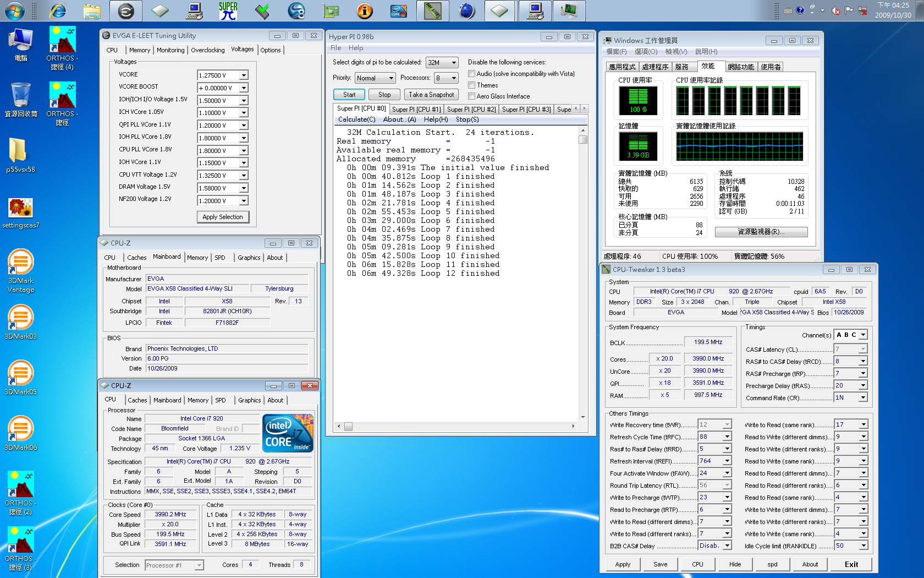Click Hyper PI horizontal scrollbar thumb
The width and height of the screenshot is (924, 578).
(x=348, y=426)
